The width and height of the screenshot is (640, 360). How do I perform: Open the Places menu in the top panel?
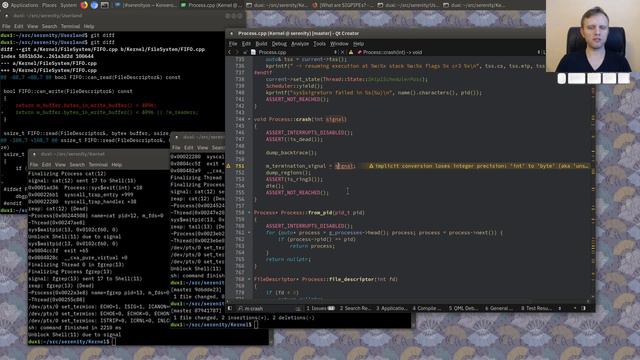click(49, 5)
